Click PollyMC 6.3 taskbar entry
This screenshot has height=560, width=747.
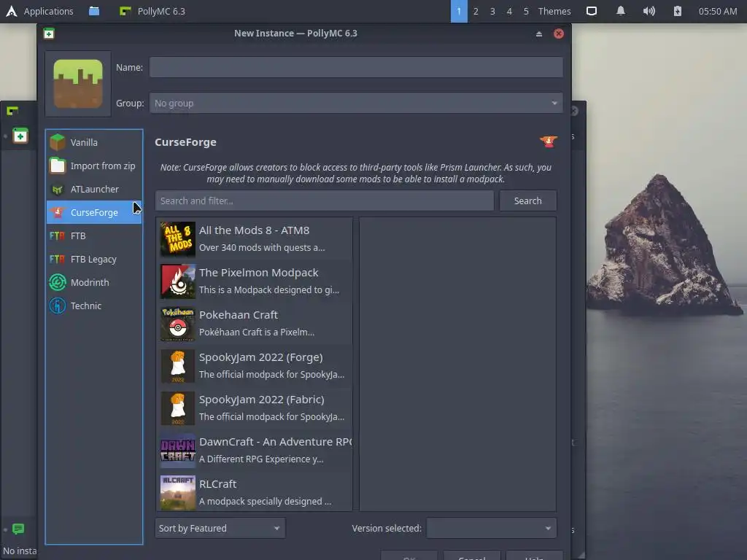[x=152, y=11]
